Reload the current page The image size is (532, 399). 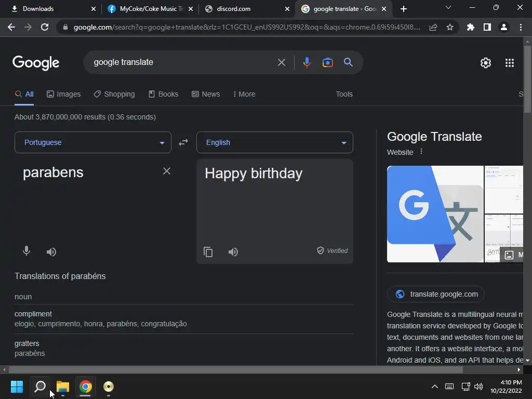coord(45,27)
